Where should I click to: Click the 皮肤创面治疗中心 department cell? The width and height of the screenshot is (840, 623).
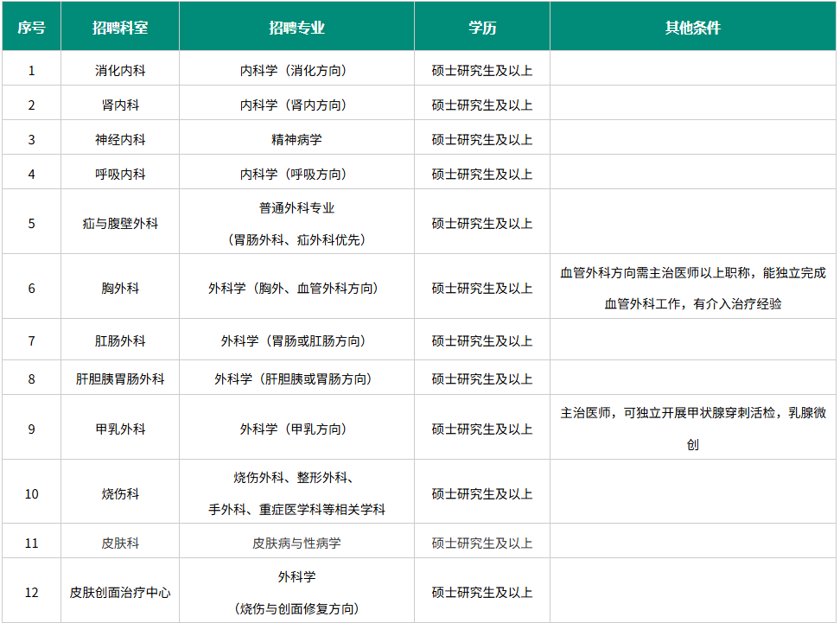tap(120, 593)
